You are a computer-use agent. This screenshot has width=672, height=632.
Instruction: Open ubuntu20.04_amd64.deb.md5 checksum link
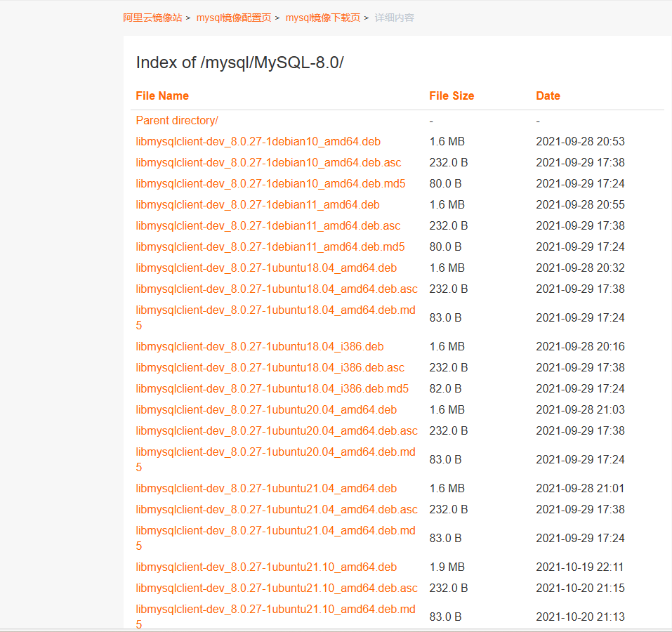pyautogui.click(x=275, y=459)
